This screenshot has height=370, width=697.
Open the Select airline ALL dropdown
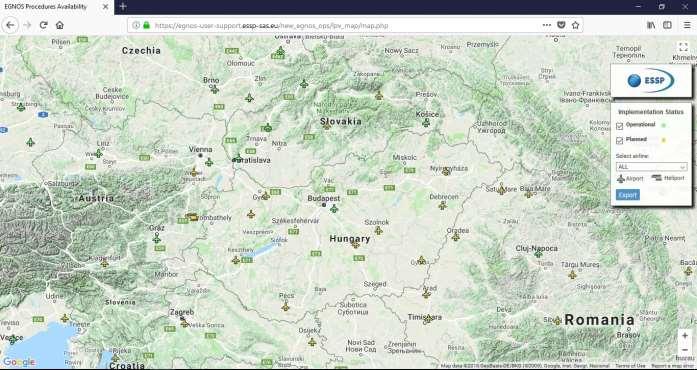click(x=651, y=167)
